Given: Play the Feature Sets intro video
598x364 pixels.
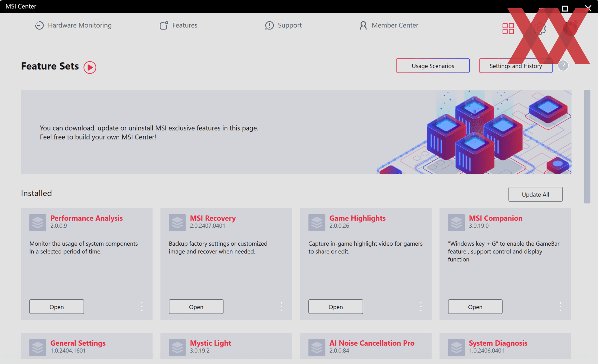Looking at the screenshot, I should [90, 67].
